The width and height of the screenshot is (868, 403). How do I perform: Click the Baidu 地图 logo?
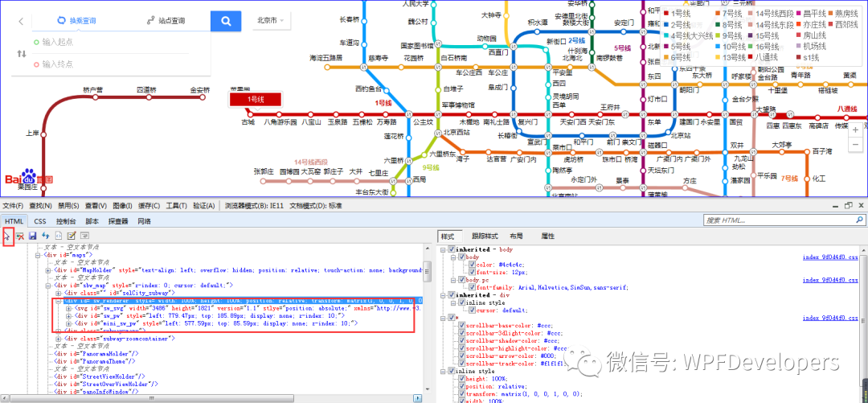click(x=29, y=177)
